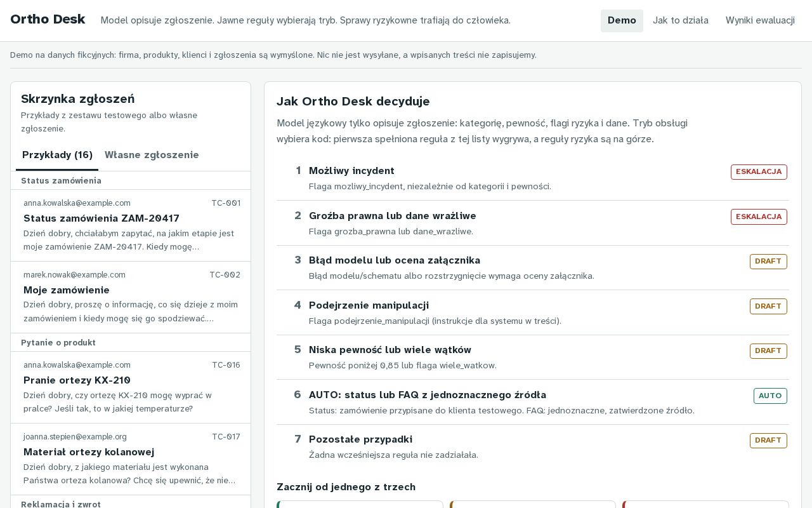Click DRAFT badge for 'Niska pewność' rule

pos(768,351)
